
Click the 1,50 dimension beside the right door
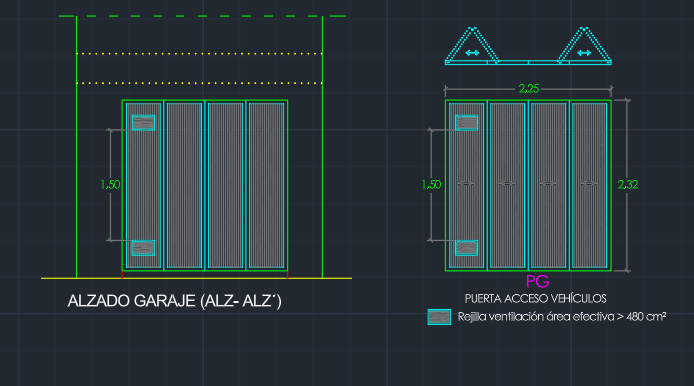[431, 185]
